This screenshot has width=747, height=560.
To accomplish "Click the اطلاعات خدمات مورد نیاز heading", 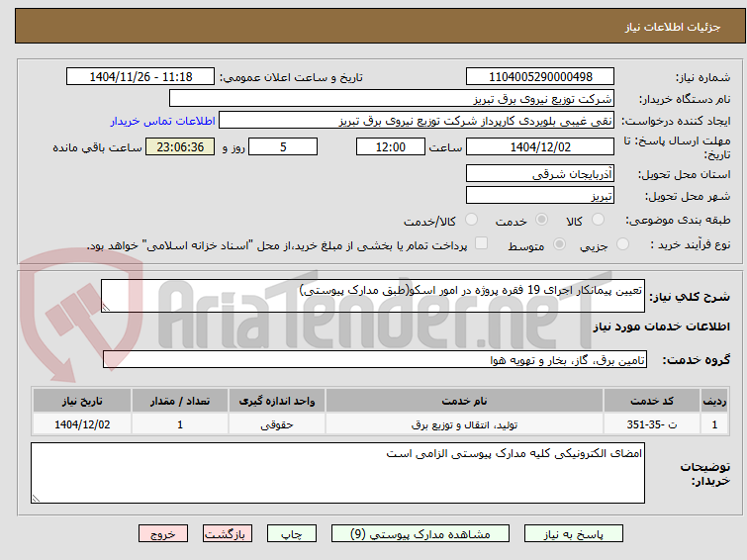I will (661, 327).
